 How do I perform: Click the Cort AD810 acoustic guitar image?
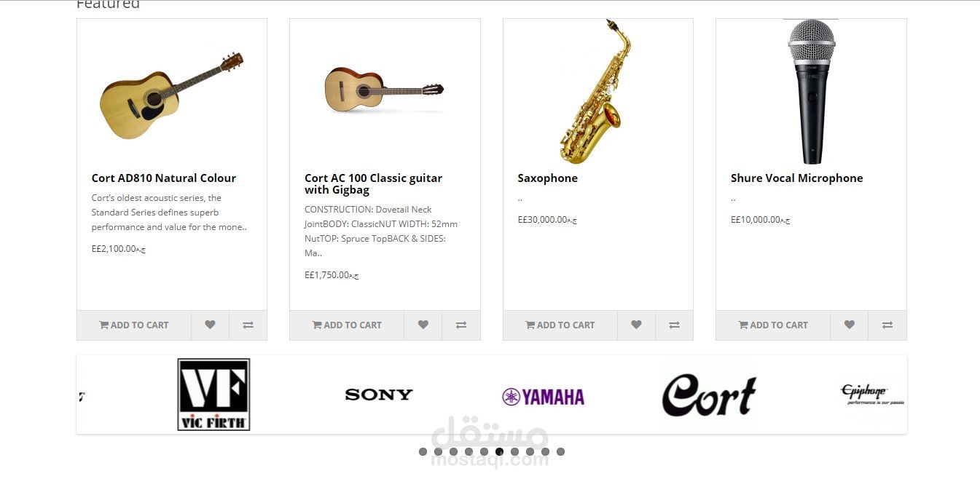pyautogui.click(x=171, y=95)
